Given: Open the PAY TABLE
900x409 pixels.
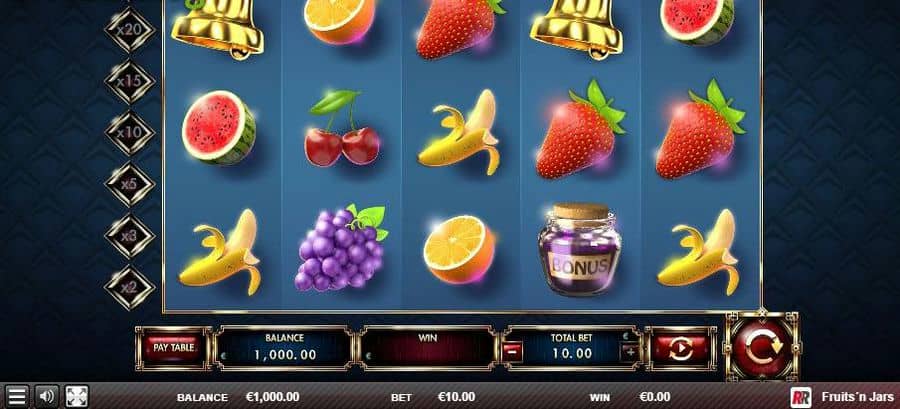Looking at the screenshot, I should coord(174,348).
